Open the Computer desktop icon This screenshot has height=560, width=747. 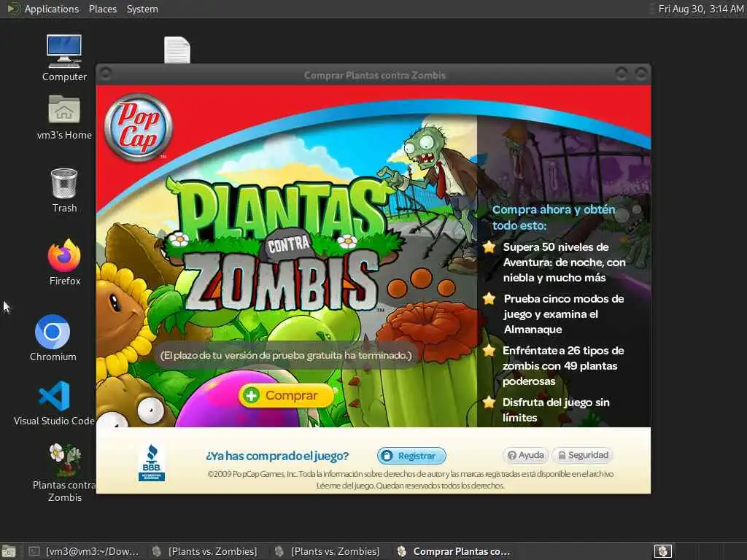pyautogui.click(x=64, y=58)
